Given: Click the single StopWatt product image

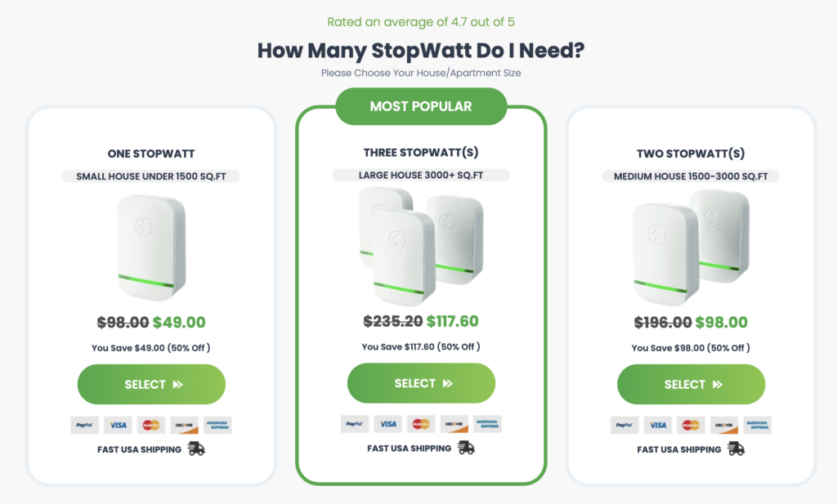Looking at the screenshot, I should [x=151, y=247].
